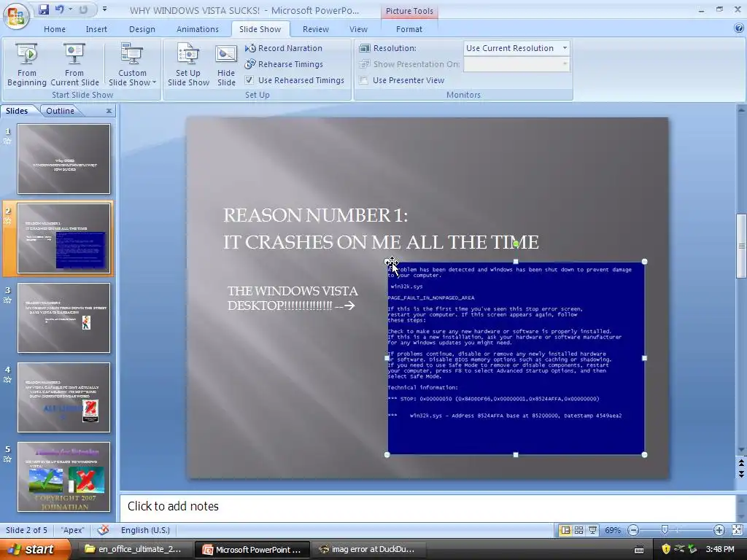
Task: Click Rehearse Timings
Action: pyautogui.click(x=284, y=64)
